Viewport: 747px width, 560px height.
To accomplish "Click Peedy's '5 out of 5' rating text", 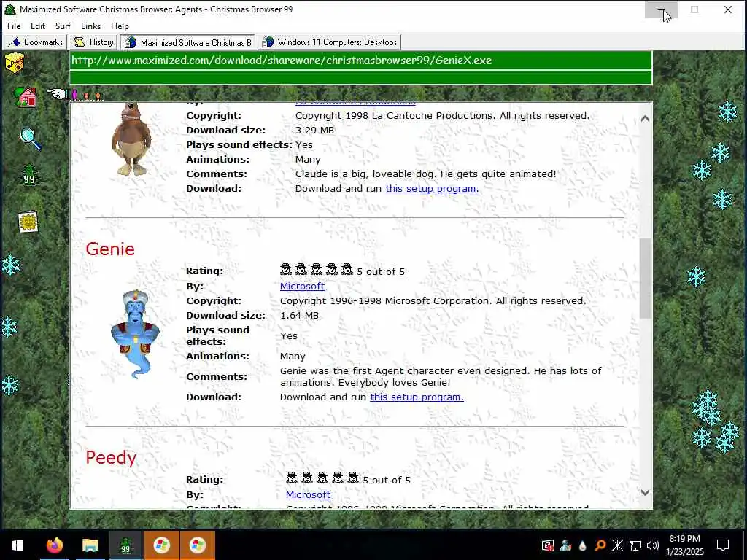I will (387, 480).
